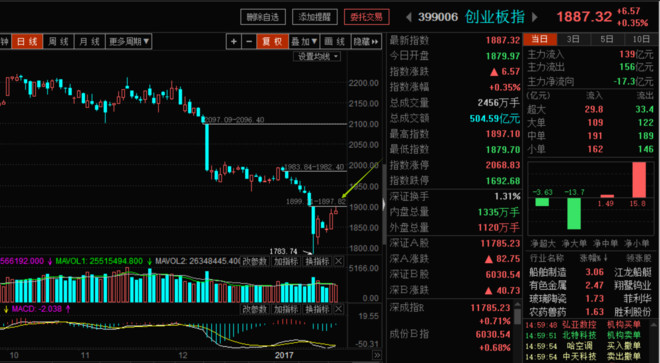660x363 pixels.
Task: Click 加指标 in MACD indicator row
Action: point(286,309)
